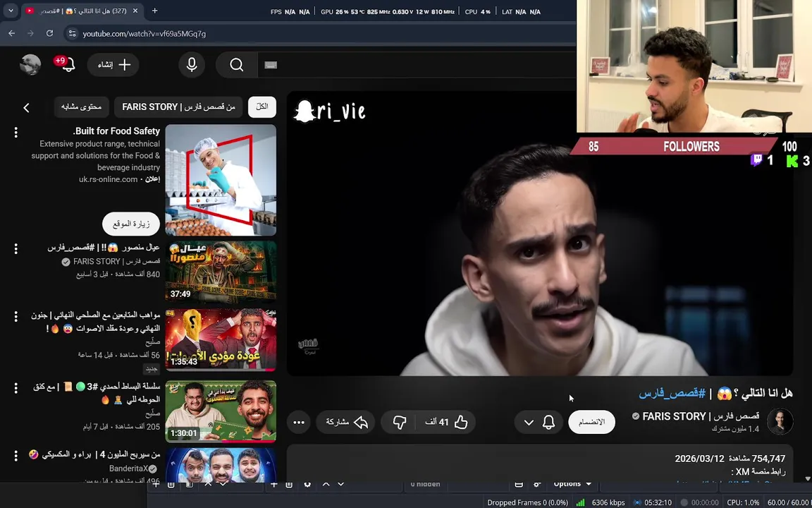Play the 1:35:43 عودة مؤدي الأصوات thumbnail
The width and height of the screenshot is (812, 508).
coord(221,340)
